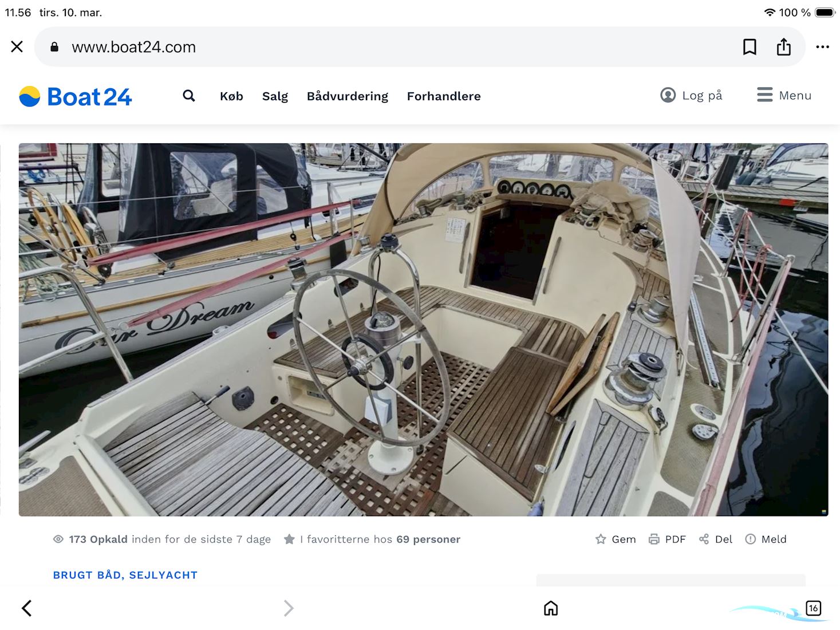Open the tab switcher showing 16
840x630 pixels.
(813, 608)
